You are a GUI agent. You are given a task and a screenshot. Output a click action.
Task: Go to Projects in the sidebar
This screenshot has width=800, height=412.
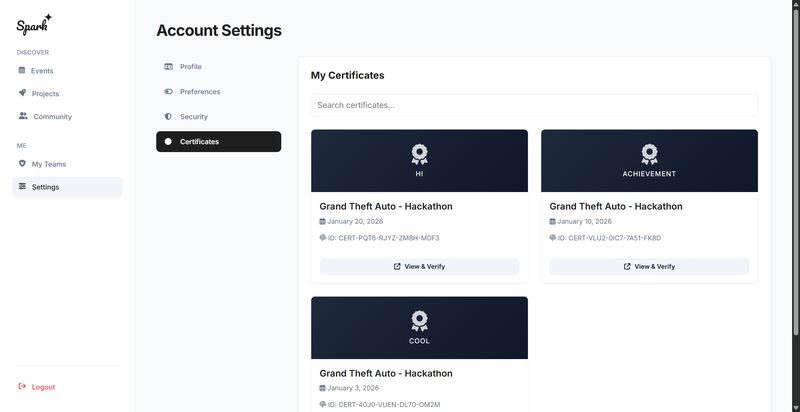(x=67, y=93)
